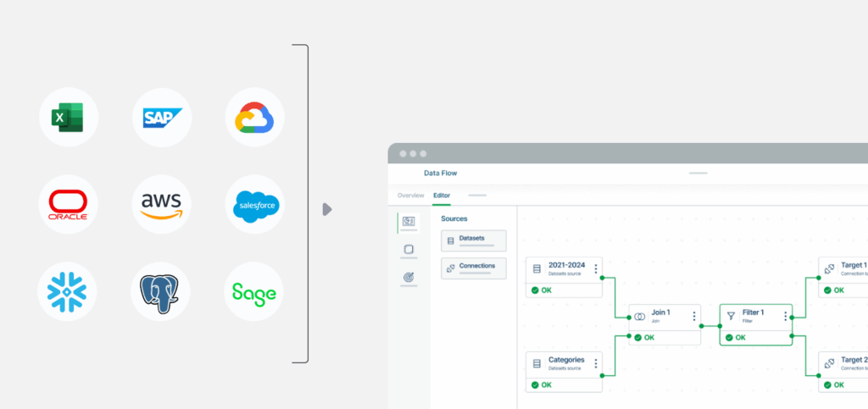The width and height of the screenshot is (868, 409).
Task: Click the Microsoft Excel logo icon
Action: [x=68, y=117]
